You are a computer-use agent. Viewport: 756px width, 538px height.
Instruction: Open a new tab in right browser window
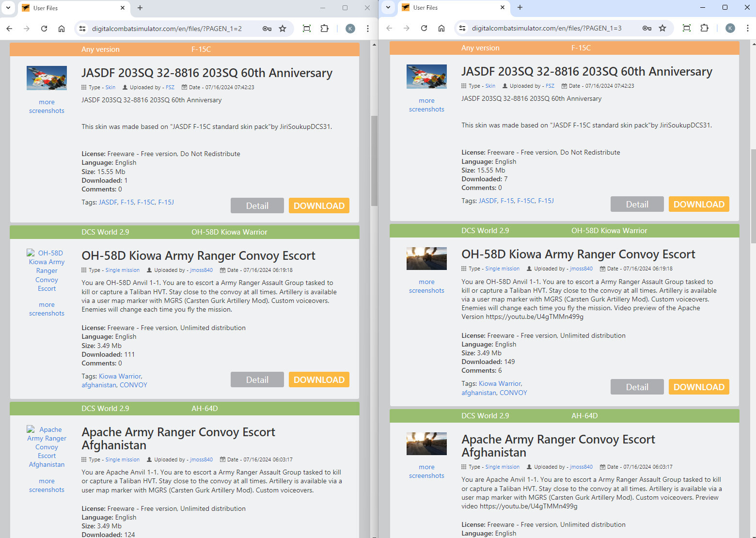tap(520, 7)
